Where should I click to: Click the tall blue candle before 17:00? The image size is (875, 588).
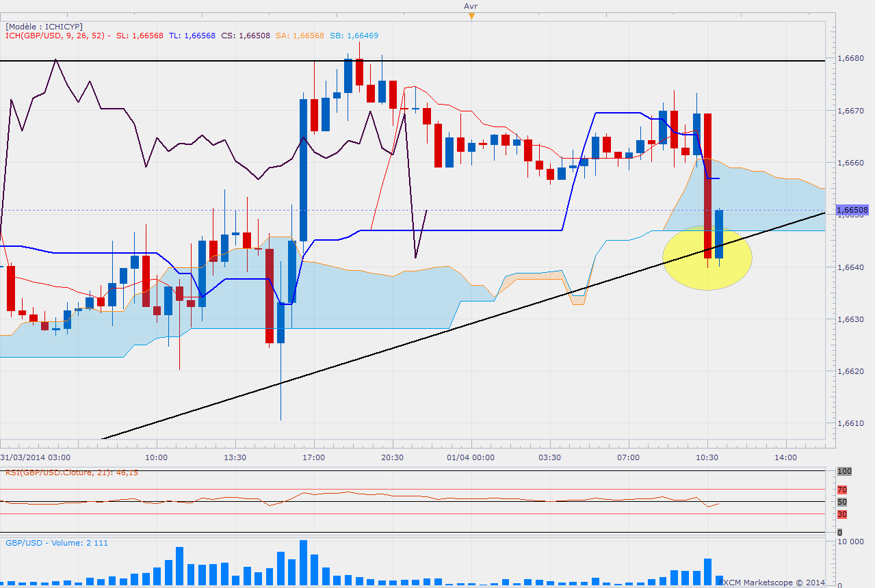coord(303,170)
